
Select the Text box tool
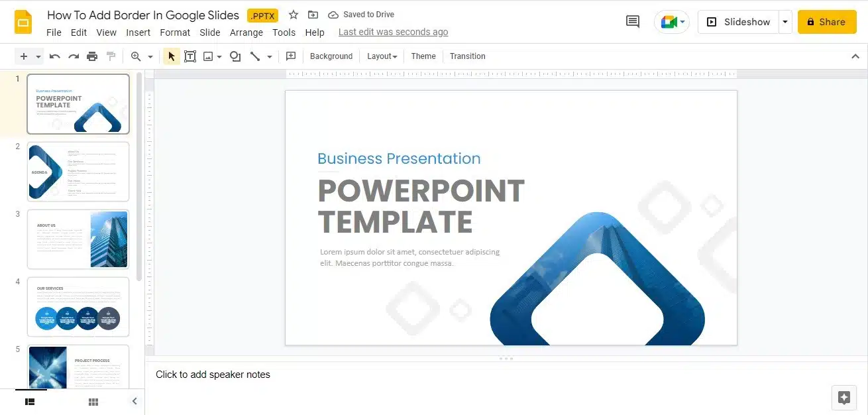[x=190, y=56]
